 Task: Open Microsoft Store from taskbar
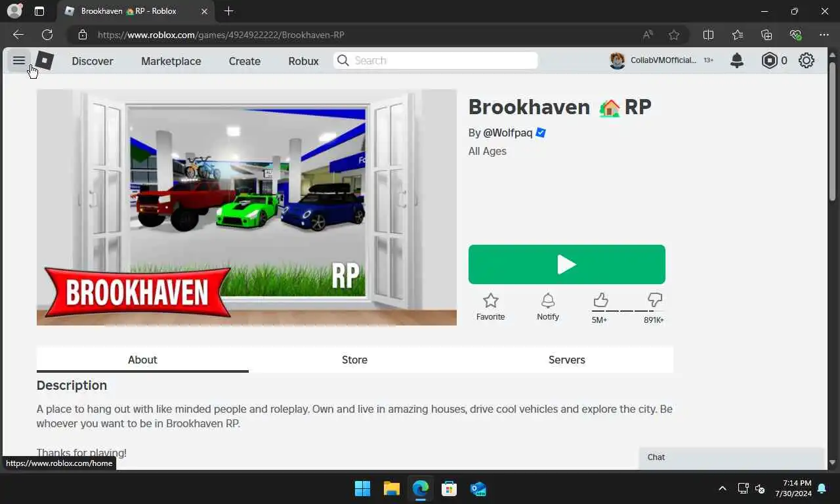pyautogui.click(x=450, y=488)
